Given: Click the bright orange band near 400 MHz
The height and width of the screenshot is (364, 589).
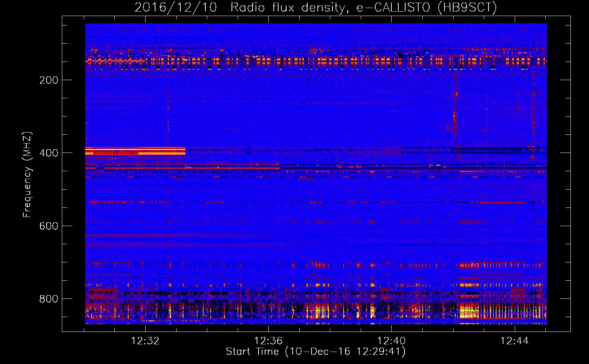Looking at the screenshot, I should coord(135,151).
